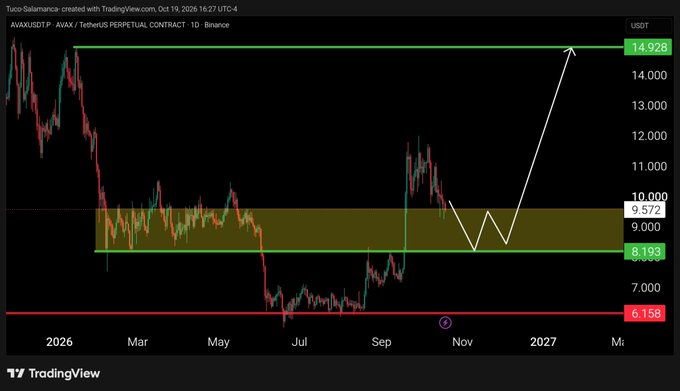The height and width of the screenshot is (391, 680).
Task: Click the 2027 time axis label
Action: point(543,342)
